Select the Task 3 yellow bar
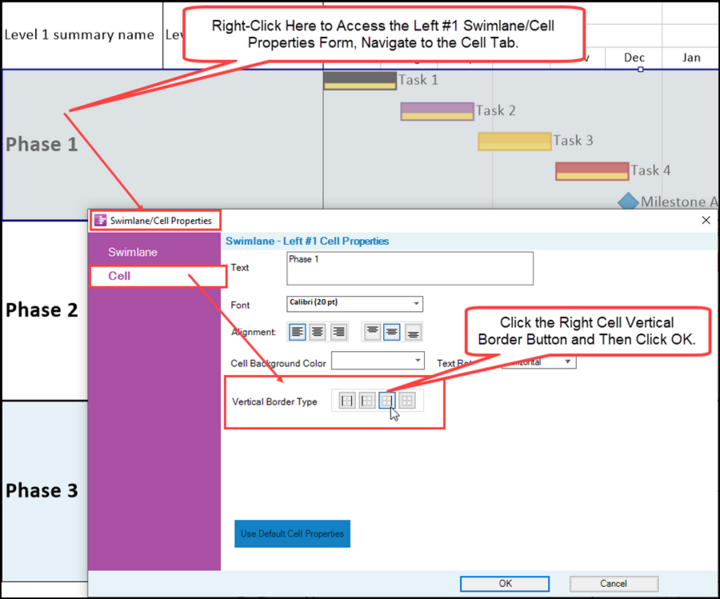The height and width of the screenshot is (599, 720). 514,141
